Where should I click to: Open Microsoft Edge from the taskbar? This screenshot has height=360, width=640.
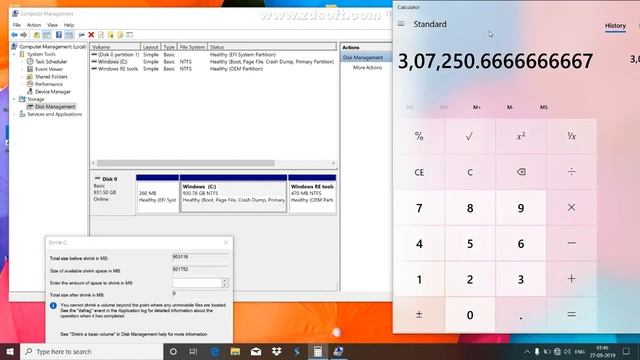pyautogui.click(x=215, y=351)
